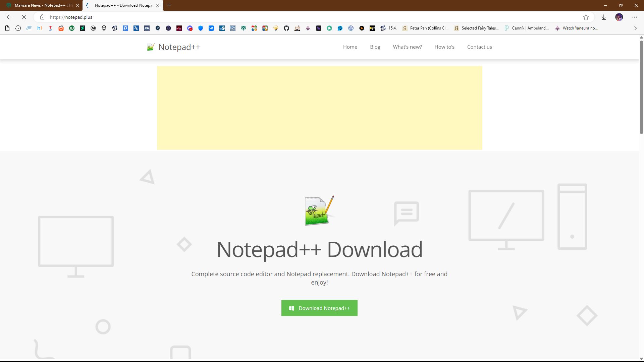Image resolution: width=644 pixels, height=362 pixels.
Task: View site information via lock icon
Action: click(42, 17)
